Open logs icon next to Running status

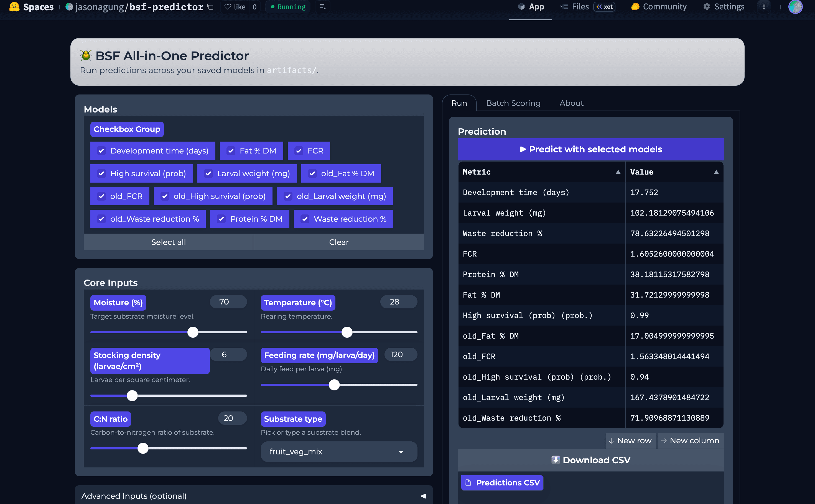click(322, 7)
